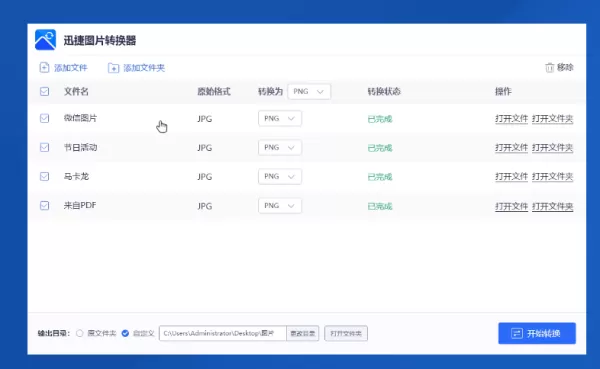Screen dimensions: 600x369
Task: Open the header 转换为 PNG dropdown
Action: click(x=309, y=91)
